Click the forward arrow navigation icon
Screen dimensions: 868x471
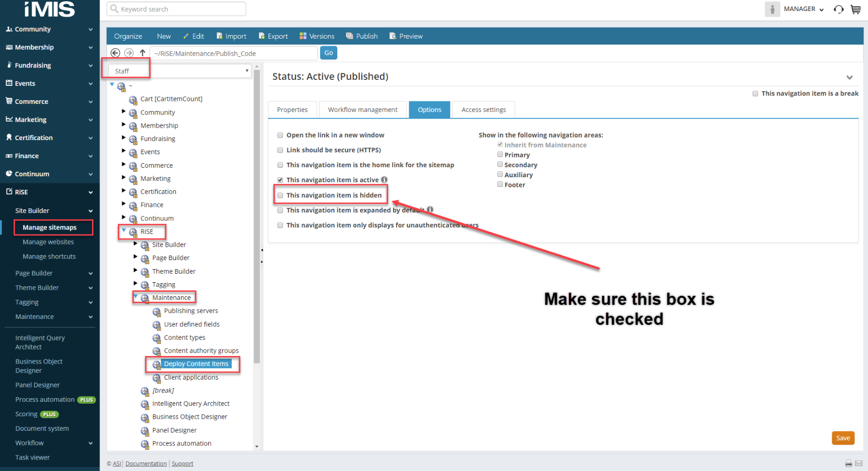point(129,53)
